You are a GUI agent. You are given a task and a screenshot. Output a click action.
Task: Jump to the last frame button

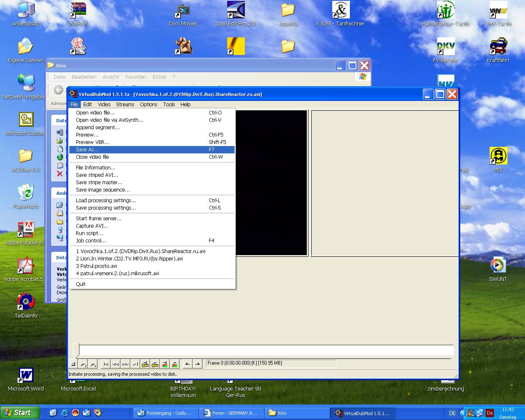click(x=135, y=364)
